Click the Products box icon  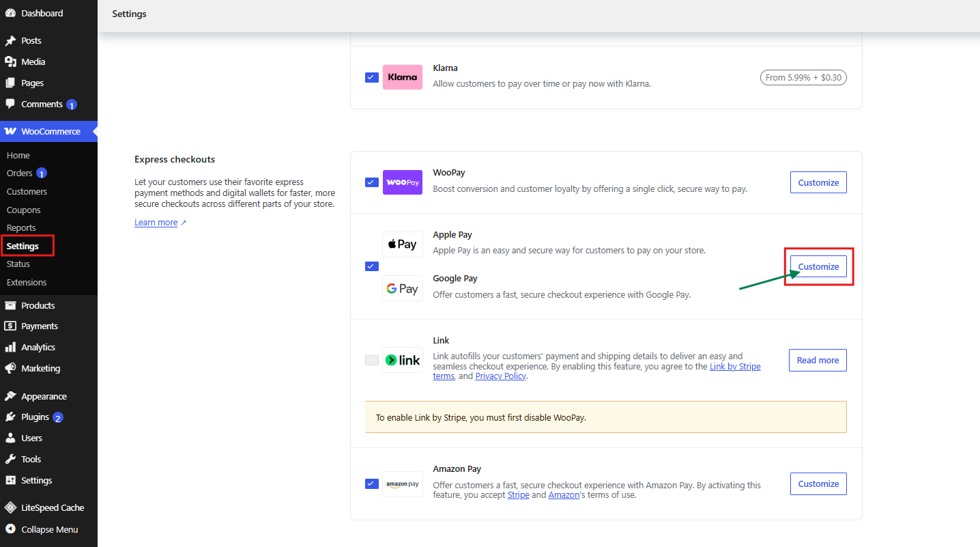10,305
